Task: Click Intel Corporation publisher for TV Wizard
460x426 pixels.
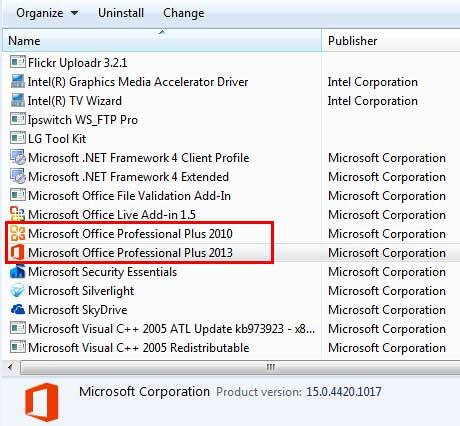Action: click(373, 101)
